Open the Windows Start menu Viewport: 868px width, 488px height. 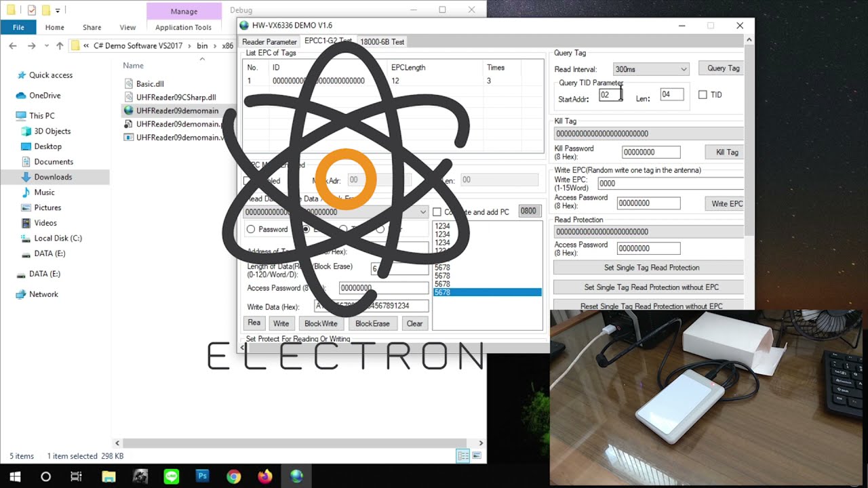(15, 476)
